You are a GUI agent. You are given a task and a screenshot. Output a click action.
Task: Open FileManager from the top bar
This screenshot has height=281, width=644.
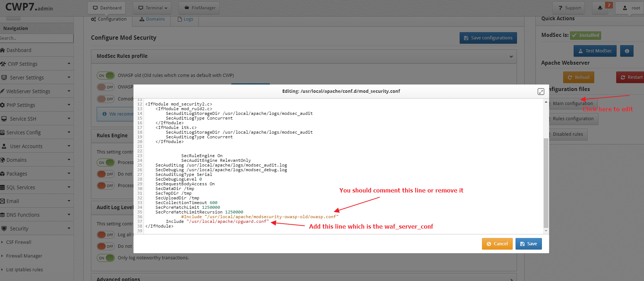point(200,8)
